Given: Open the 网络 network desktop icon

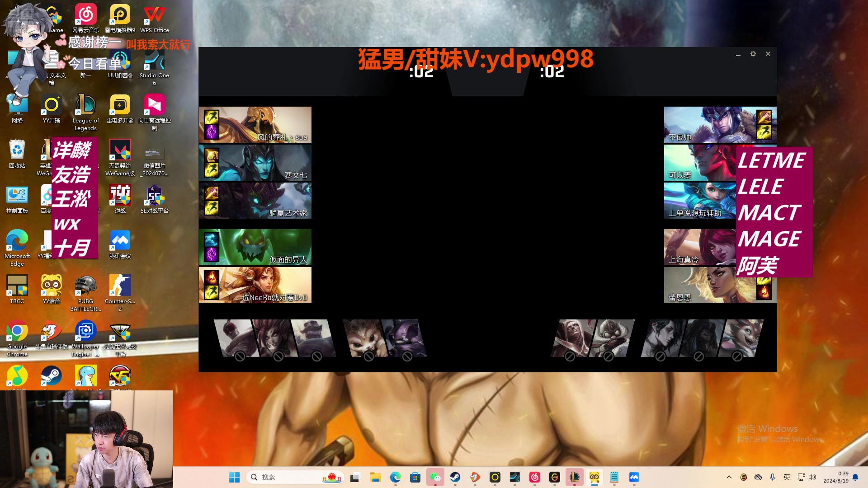Looking at the screenshot, I should [x=17, y=109].
